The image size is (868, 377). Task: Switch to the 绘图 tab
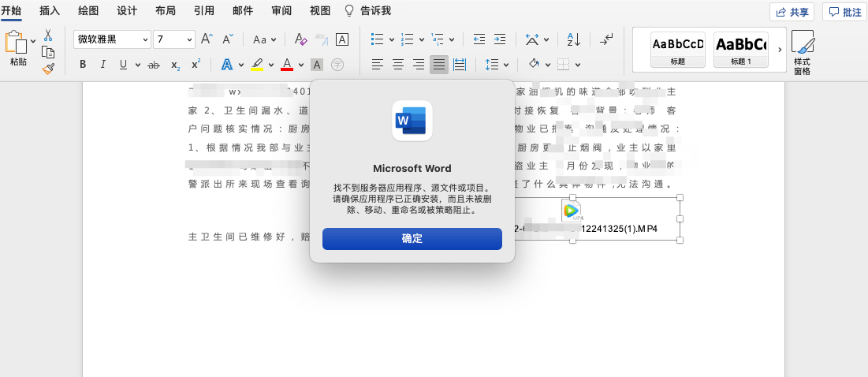click(88, 10)
